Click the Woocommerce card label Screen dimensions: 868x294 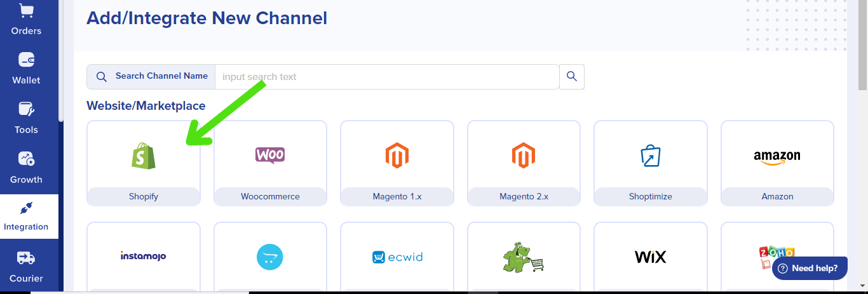coord(270,196)
